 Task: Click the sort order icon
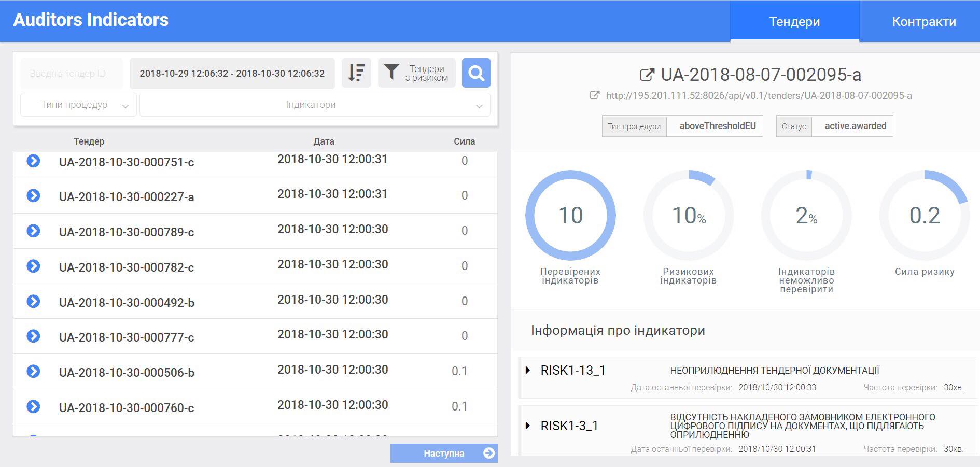[x=356, y=73]
